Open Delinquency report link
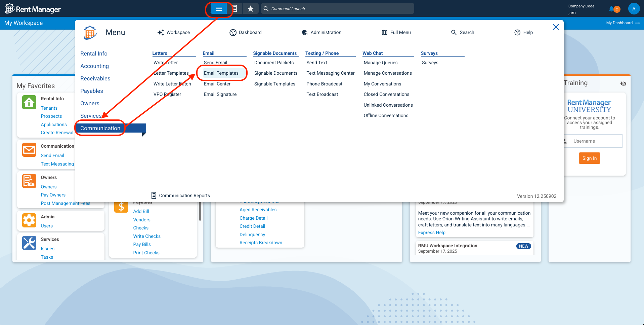This screenshot has width=644, height=325. [252, 234]
